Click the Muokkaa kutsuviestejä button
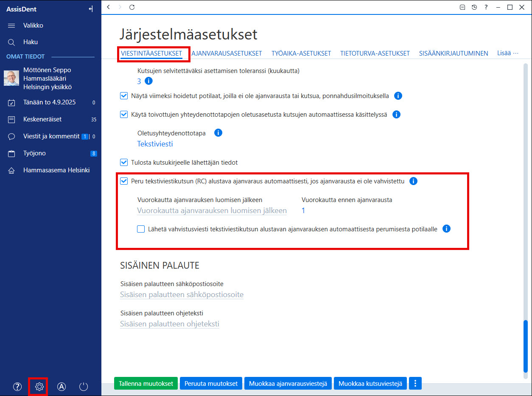Image resolution: width=532 pixels, height=396 pixels. coord(370,384)
